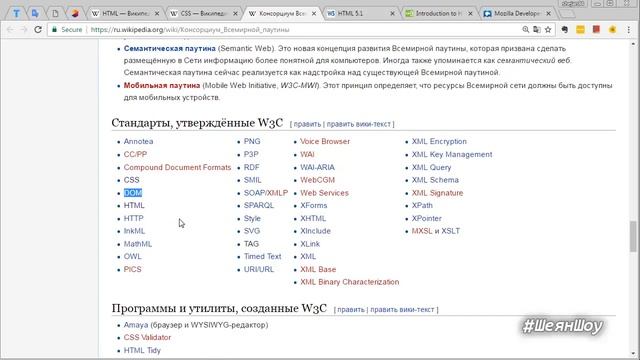Open the SVG link
This screenshot has height=360, width=640.
click(x=252, y=231)
